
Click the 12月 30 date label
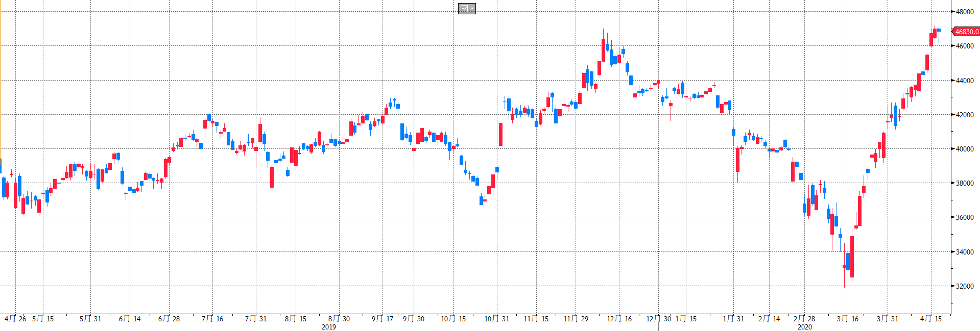click(658, 319)
